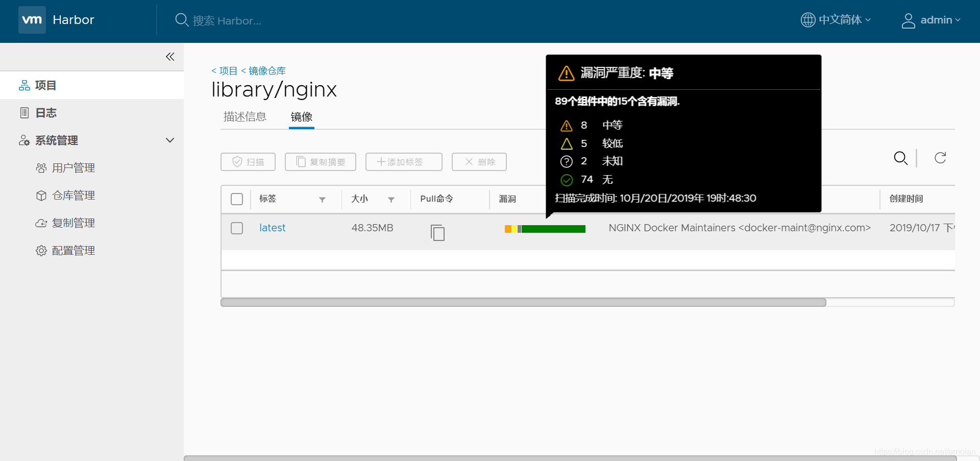Collapse the 系统管理 section chevron
This screenshot has width=980, height=461.
pos(170,140)
